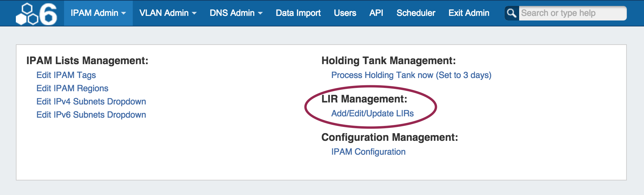Click the Edit IPAM Regions link
The height and width of the screenshot is (195, 644).
click(72, 88)
